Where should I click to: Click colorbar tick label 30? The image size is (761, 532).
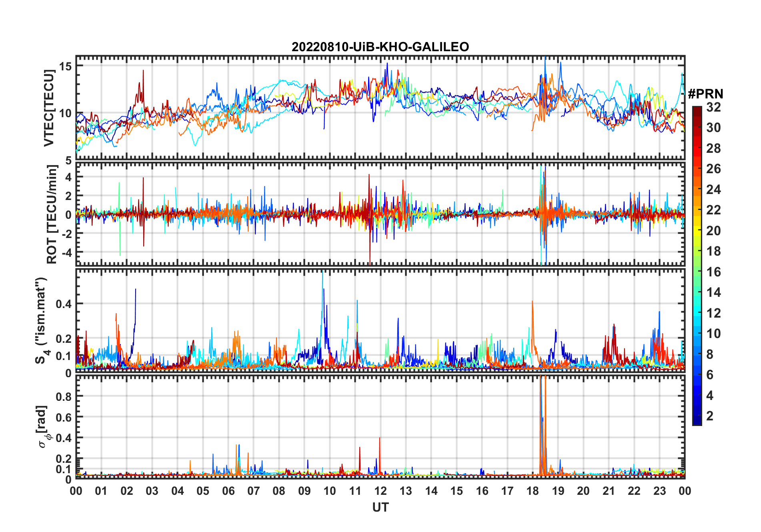[713, 128]
